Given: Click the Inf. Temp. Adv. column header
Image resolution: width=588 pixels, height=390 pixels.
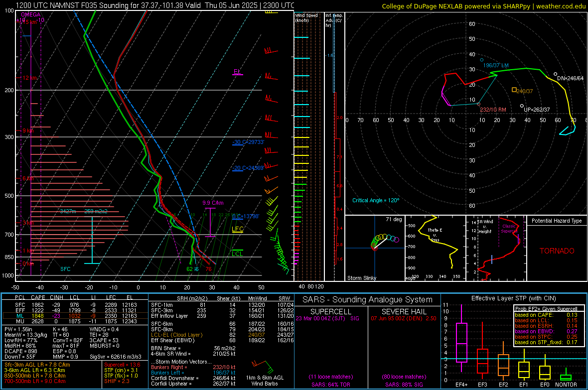Looking at the screenshot, I should [x=334, y=20].
